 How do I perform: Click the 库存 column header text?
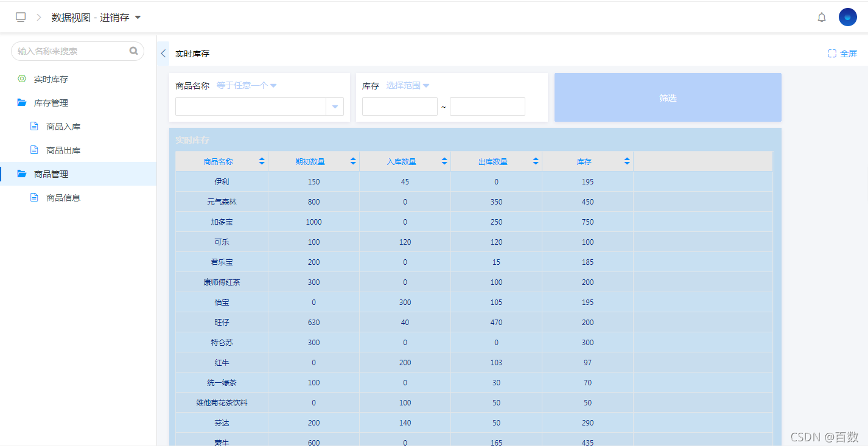point(584,161)
